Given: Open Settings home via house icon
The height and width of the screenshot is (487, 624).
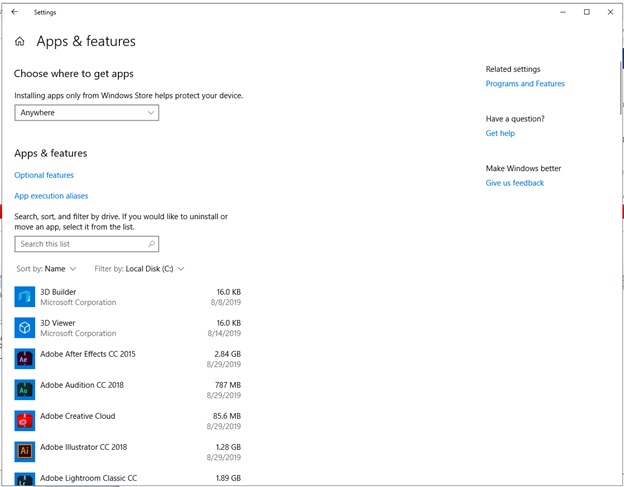Looking at the screenshot, I should (x=20, y=41).
